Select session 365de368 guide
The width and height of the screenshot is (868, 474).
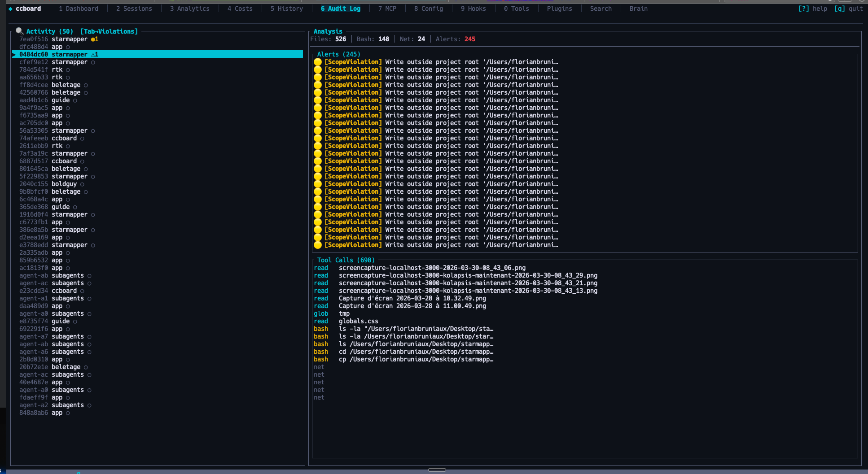[158, 207]
